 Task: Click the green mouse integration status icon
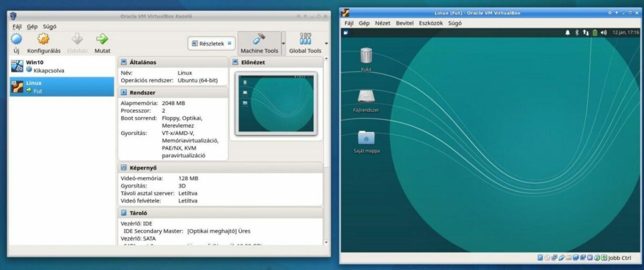click(x=604, y=258)
